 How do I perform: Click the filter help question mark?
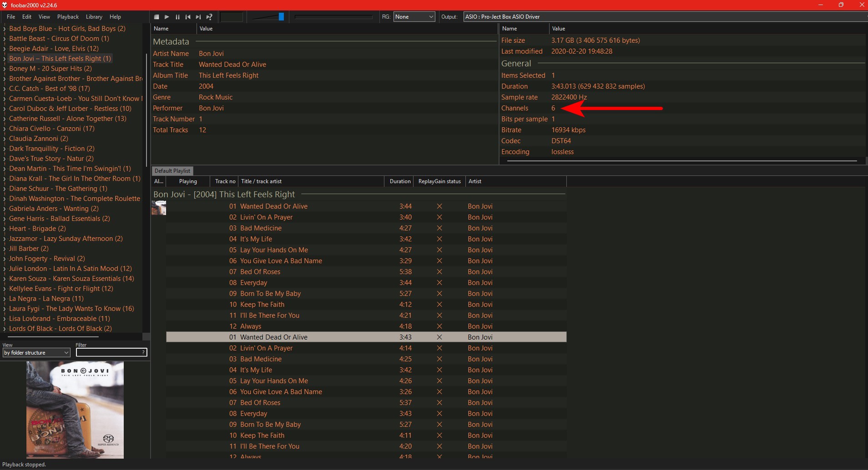[144, 352]
